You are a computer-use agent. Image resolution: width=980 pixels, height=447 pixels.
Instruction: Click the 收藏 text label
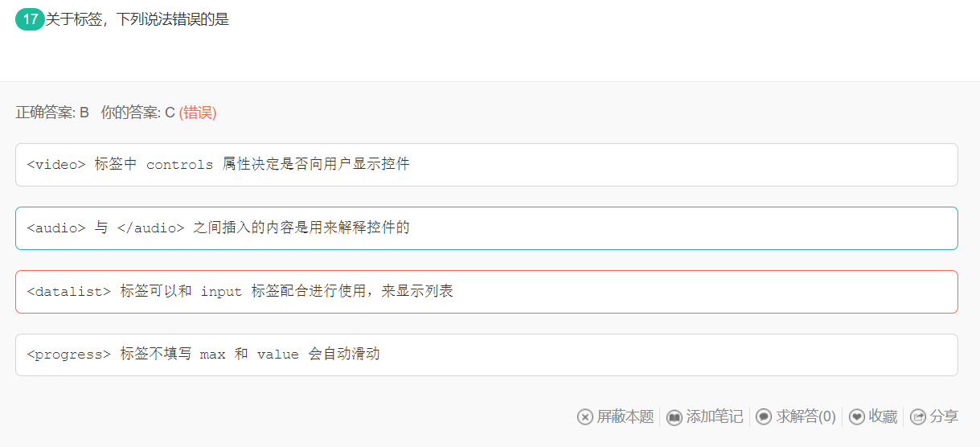pyautogui.click(x=883, y=416)
